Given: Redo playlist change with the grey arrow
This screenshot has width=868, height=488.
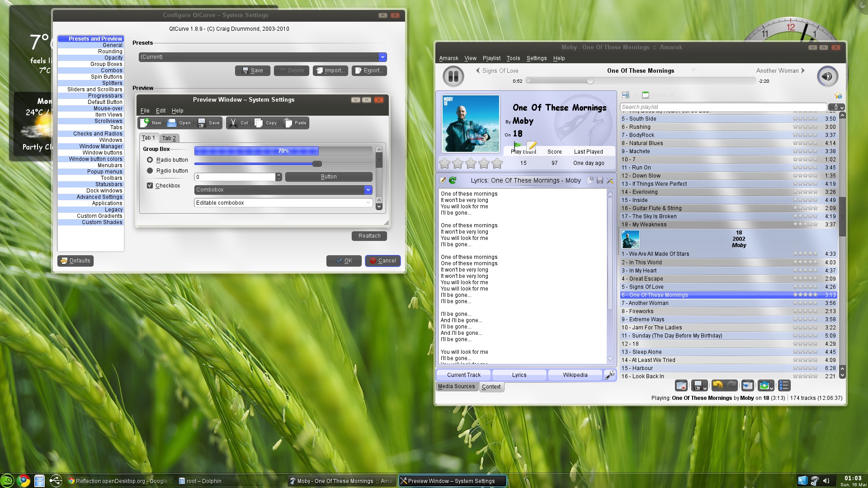Looking at the screenshot, I should coord(731,385).
